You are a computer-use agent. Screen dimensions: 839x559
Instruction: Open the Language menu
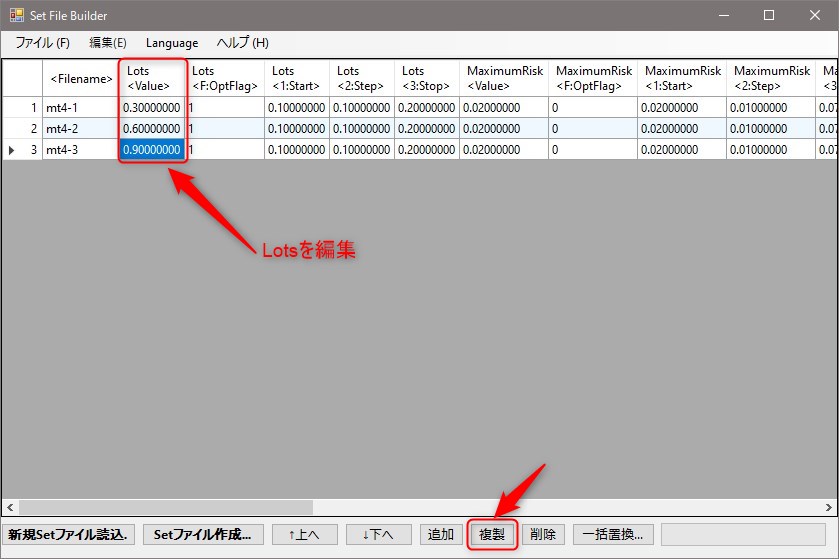point(172,43)
